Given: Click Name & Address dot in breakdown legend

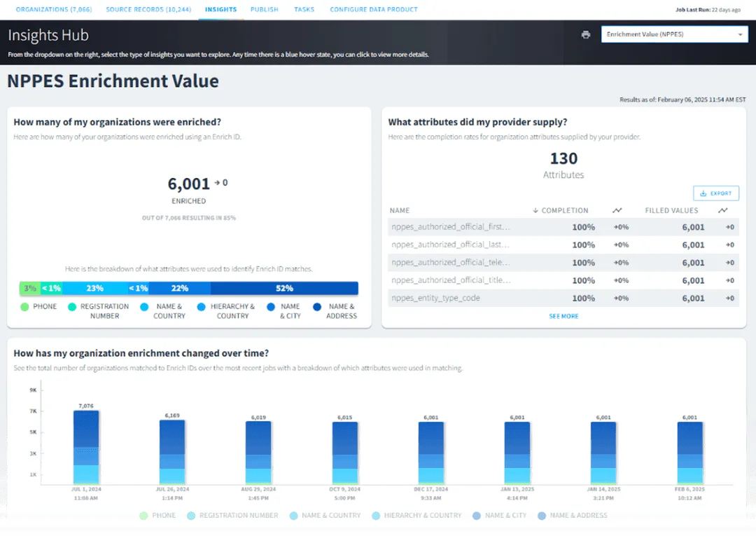Looking at the screenshot, I should coord(317,307).
